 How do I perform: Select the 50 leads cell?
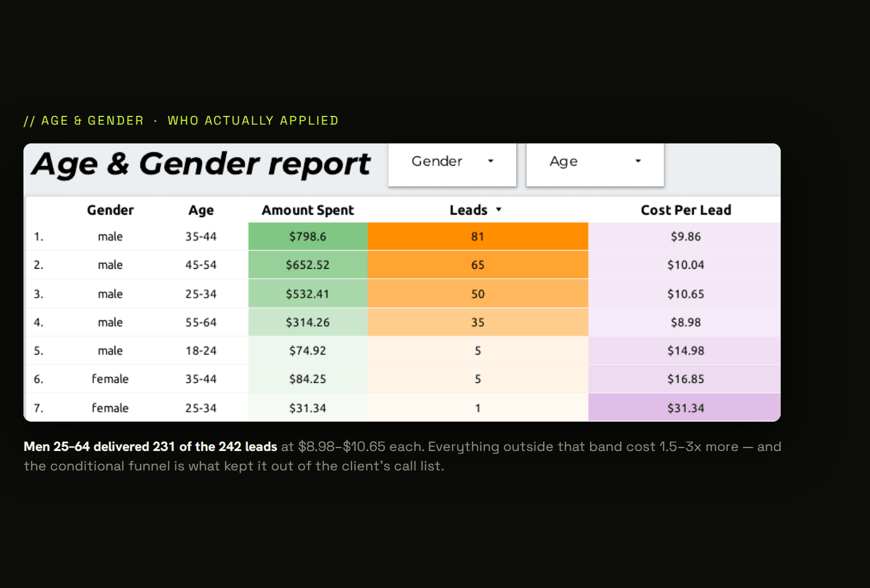478,293
